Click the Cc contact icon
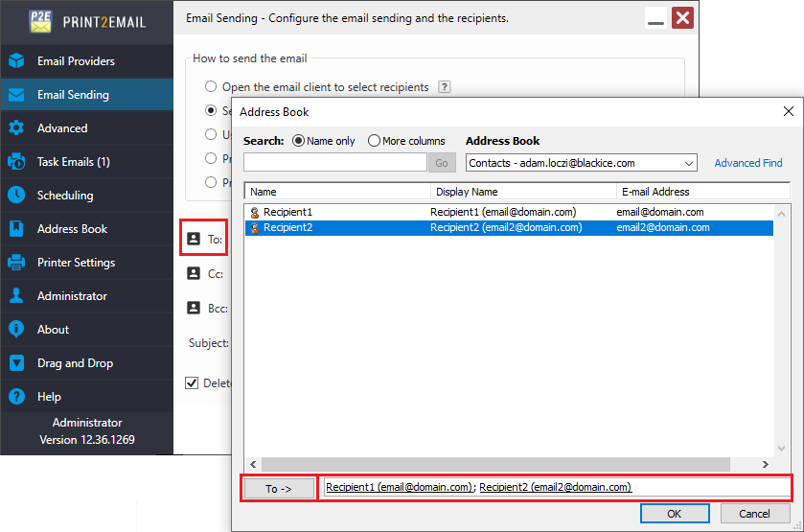The image size is (804, 532). tap(194, 273)
